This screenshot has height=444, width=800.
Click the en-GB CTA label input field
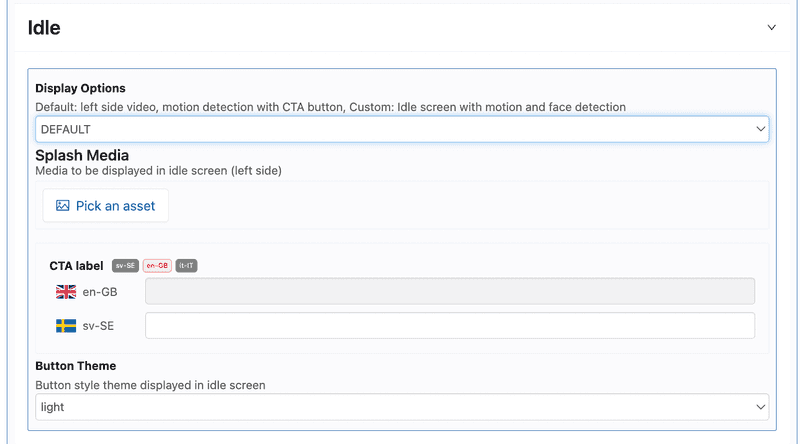click(450, 291)
